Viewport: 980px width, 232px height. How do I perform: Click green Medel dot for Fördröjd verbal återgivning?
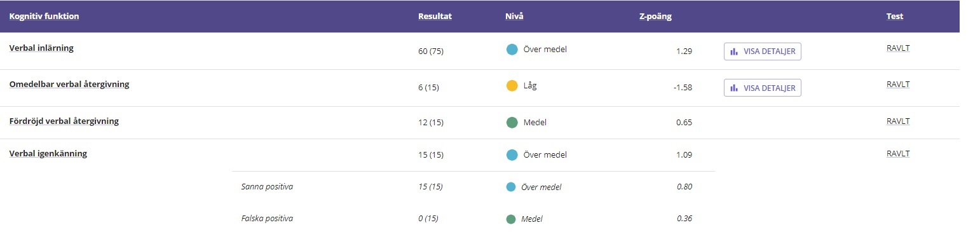[512, 122]
